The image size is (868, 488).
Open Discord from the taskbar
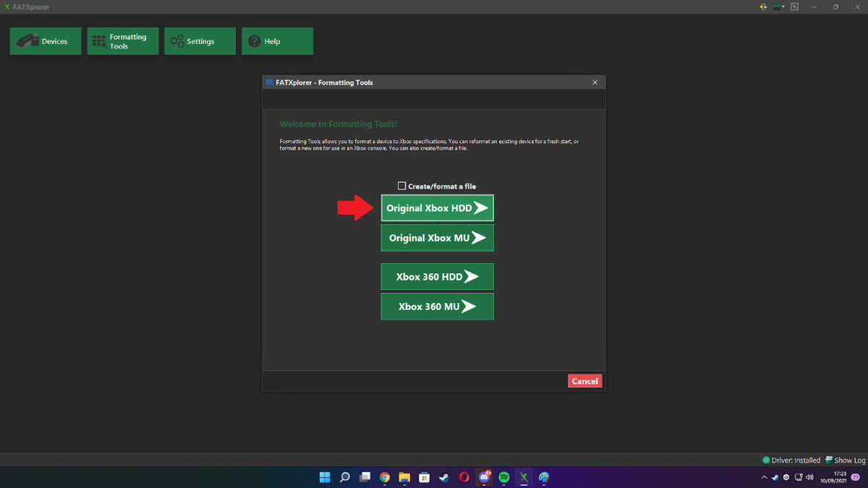click(x=484, y=477)
